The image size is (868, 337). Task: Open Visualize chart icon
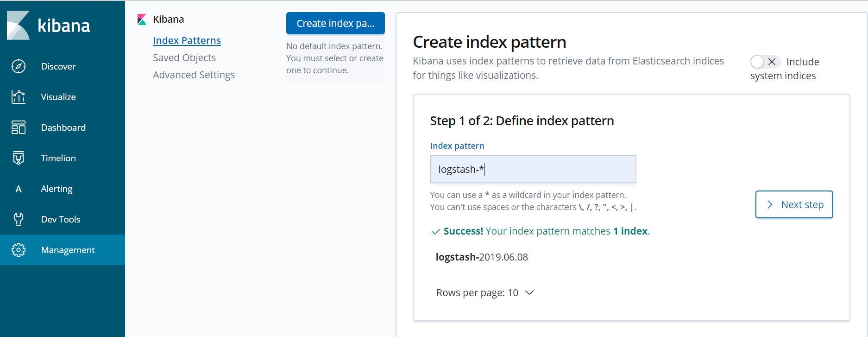point(19,97)
